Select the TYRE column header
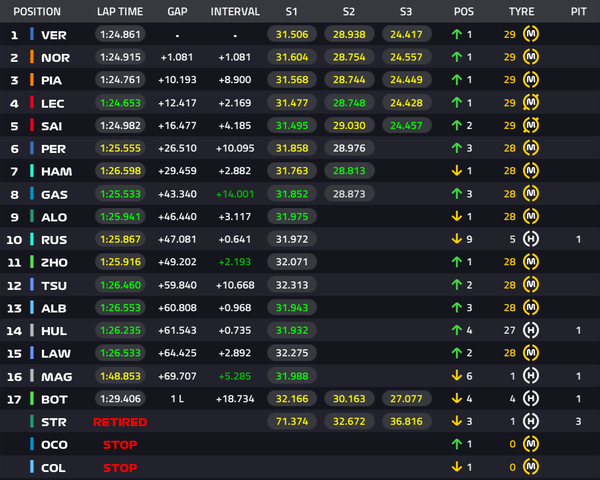 click(521, 11)
